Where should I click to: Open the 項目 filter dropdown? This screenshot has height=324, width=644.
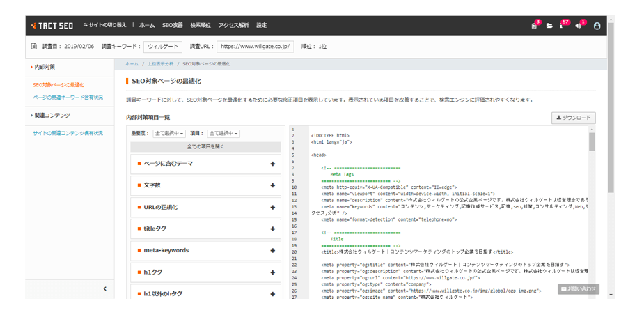point(223,133)
